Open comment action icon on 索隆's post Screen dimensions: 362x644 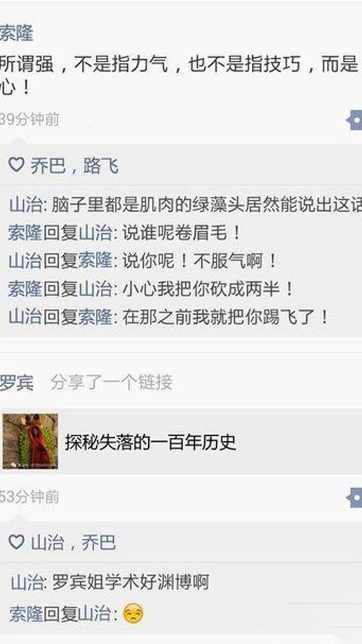(354, 121)
